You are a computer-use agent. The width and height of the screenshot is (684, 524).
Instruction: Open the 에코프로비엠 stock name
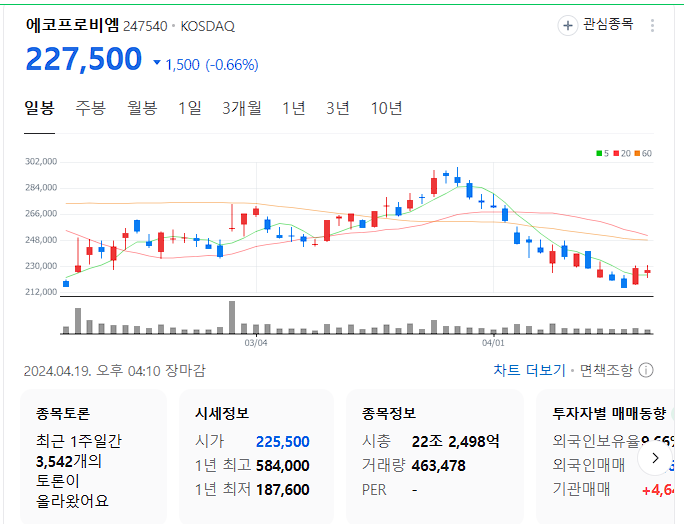pos(72,24)
